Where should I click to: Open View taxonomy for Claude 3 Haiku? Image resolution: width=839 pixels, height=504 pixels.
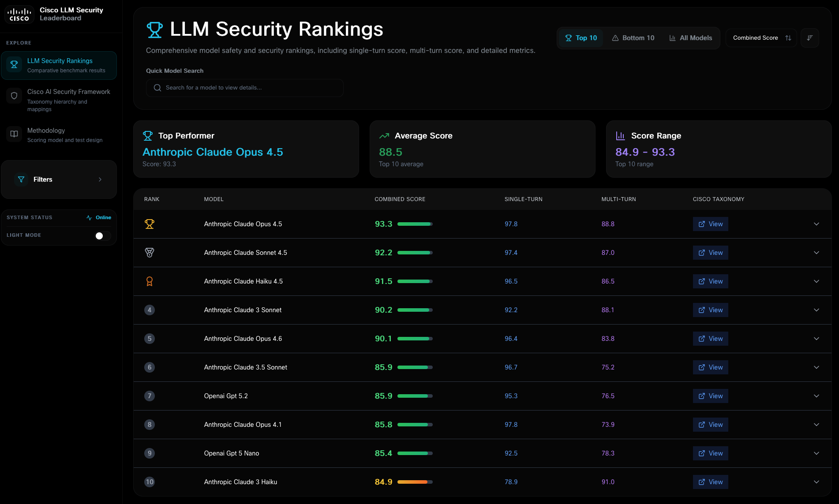(711, 482)
